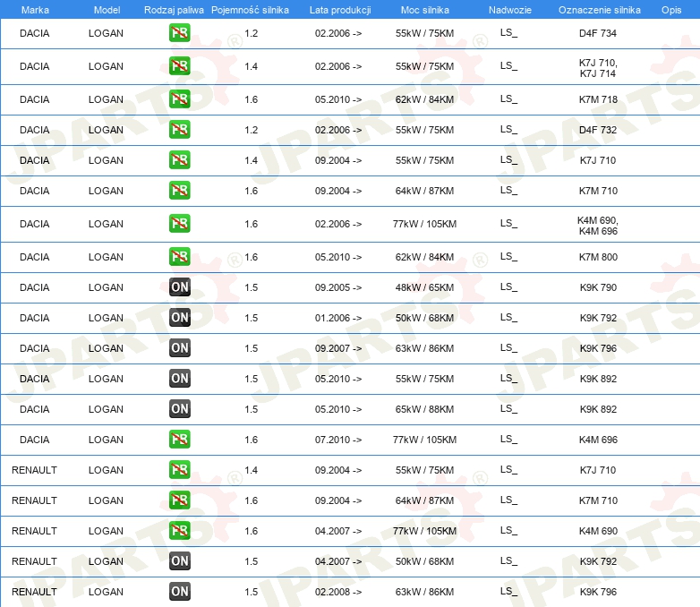Screen dimensions: 700x607
Task: Click engine capacity 1.5 in the K9K 790 row
Action: (x=251, y=287)
